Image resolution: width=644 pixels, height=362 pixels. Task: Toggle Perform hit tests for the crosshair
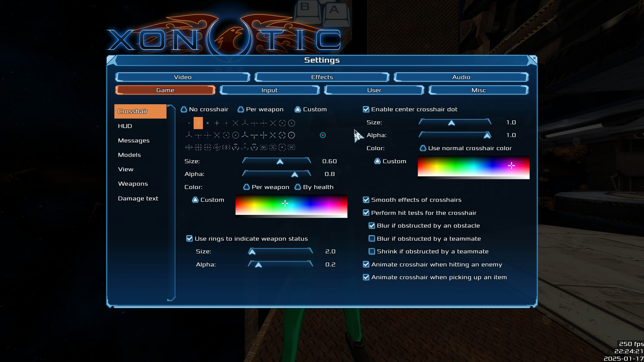pos(420,213)
